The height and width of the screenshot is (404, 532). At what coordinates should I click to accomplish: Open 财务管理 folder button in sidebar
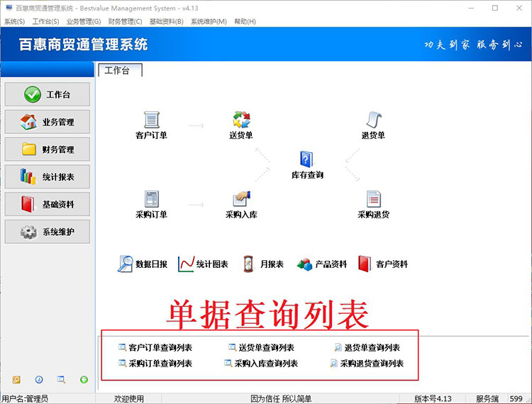[x=47, y=149]
